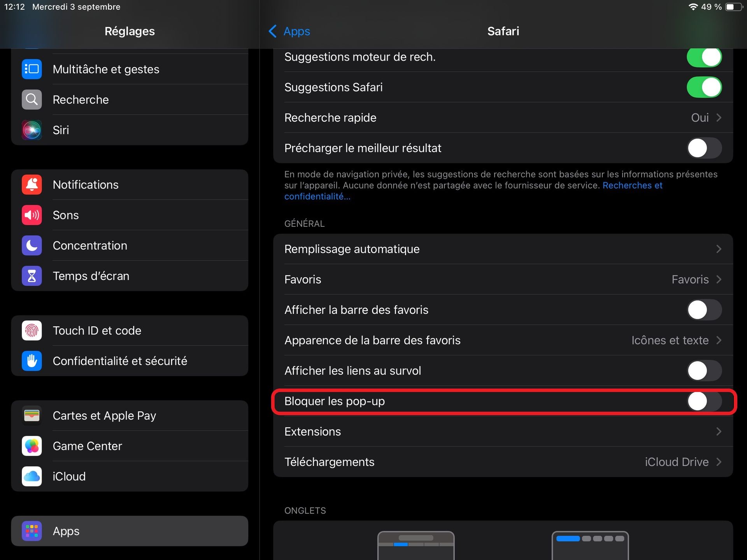Tap the Cartes et Apple Pay wallet icon
This screenshot has width=747, height=560.
tap(32, 416)
